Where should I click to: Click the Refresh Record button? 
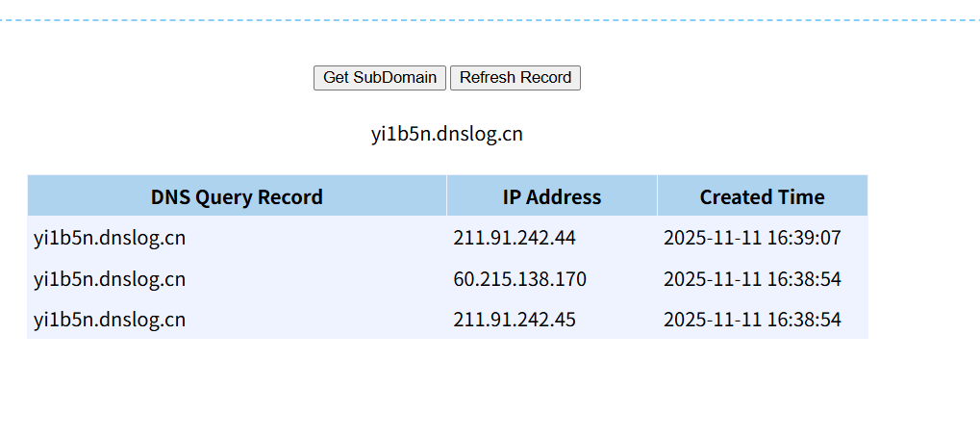point(515,78)
